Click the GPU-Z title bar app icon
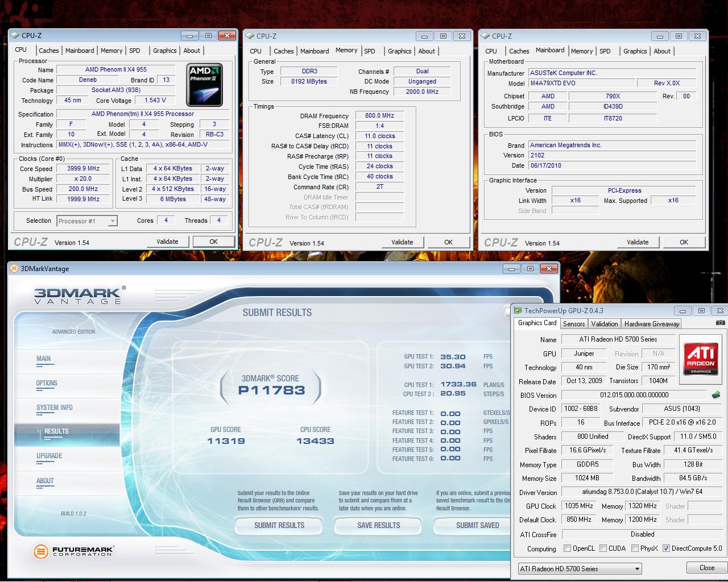 [518, 310]
